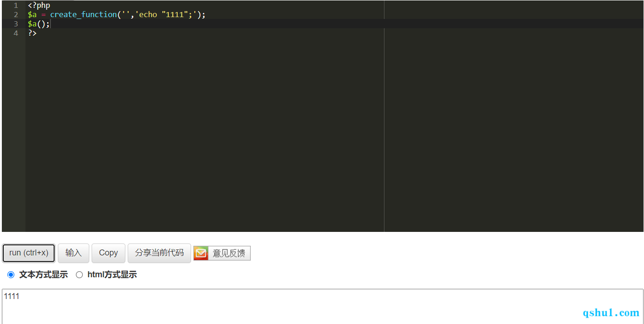Screen dimensions: 644x324
Task: Run the code with run (ctrl+x) button
Action: 29,253
